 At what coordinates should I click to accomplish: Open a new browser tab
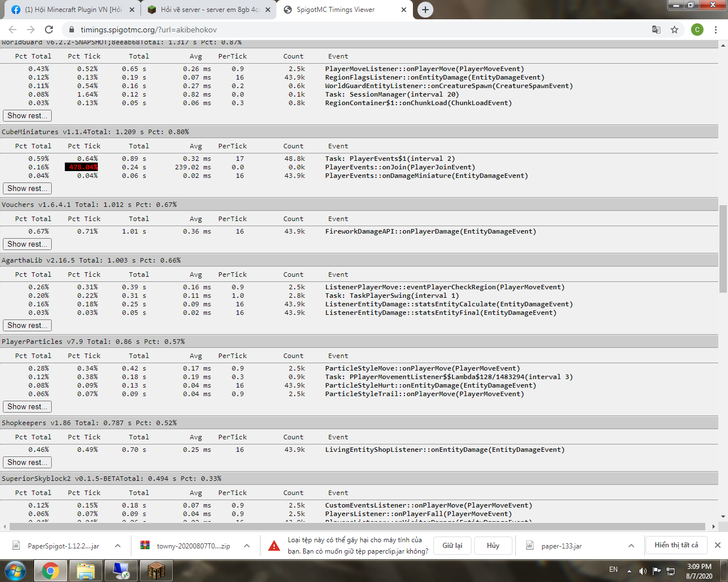(x=425, y=10)
